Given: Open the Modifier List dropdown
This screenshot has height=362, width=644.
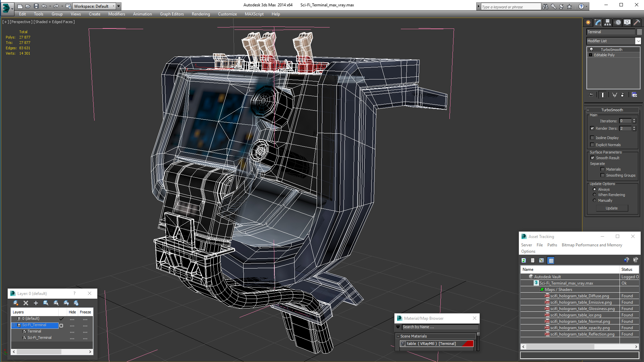Looking at the screenshot, I should tap(638, 41).
